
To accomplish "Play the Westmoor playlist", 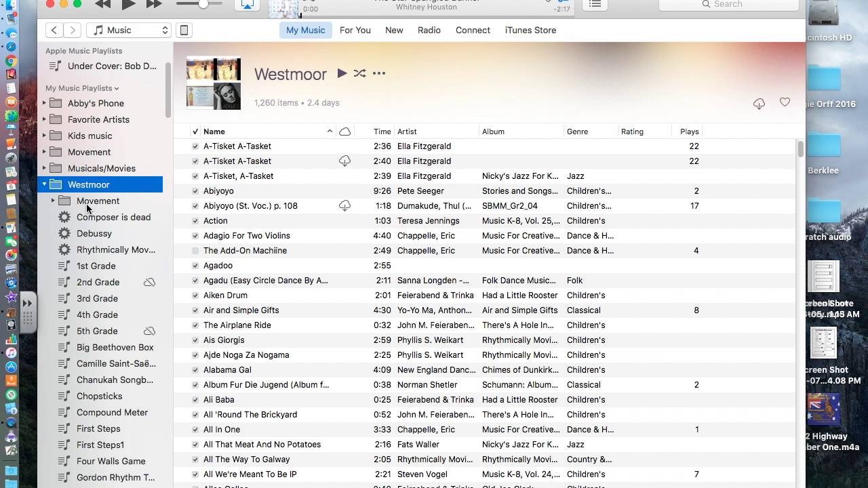I will [342, 73].
